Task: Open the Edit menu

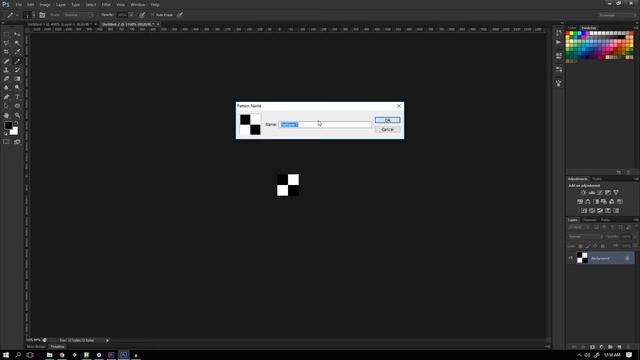Action: [x=31, y=4]
